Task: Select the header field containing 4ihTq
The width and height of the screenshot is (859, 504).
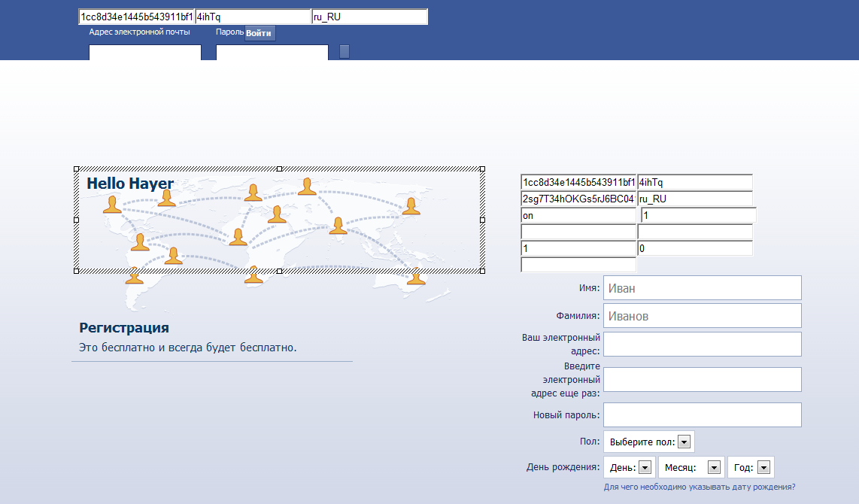Action: [x=253, y=17]
